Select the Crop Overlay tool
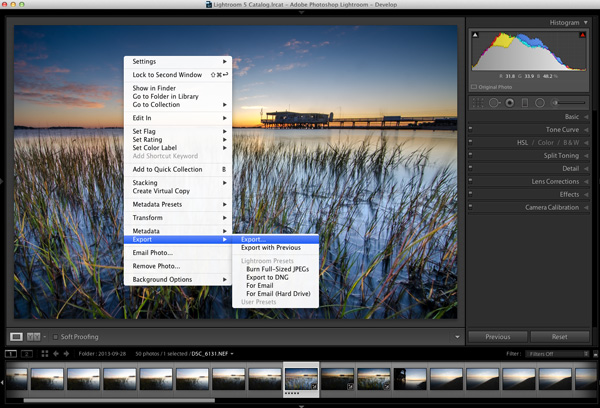This screenshot has height=408, width=600. [478, 103]
